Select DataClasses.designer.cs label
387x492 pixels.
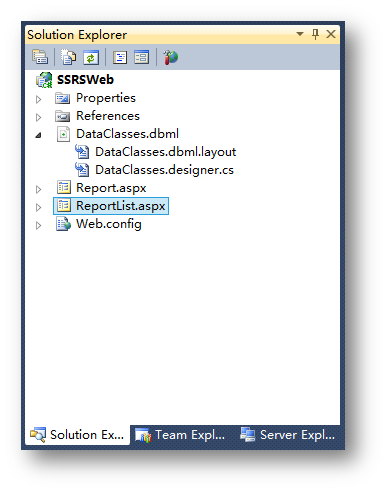pyautogui.click(x=164, y=170)
